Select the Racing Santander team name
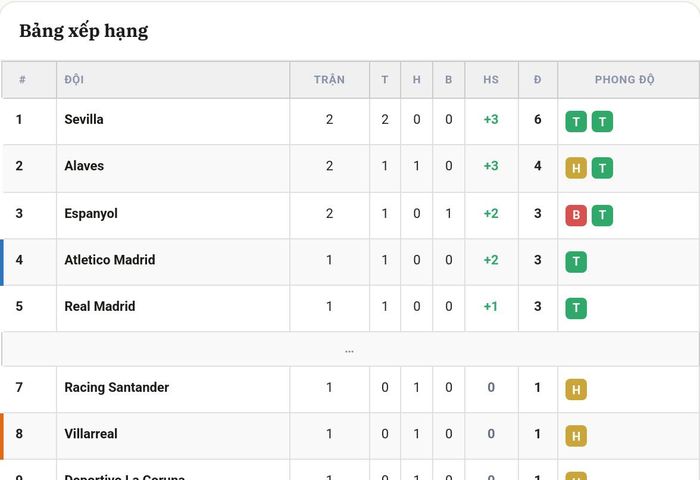This screenshot has width=700, height=480. pyautogui.click(x=117, y=387)
